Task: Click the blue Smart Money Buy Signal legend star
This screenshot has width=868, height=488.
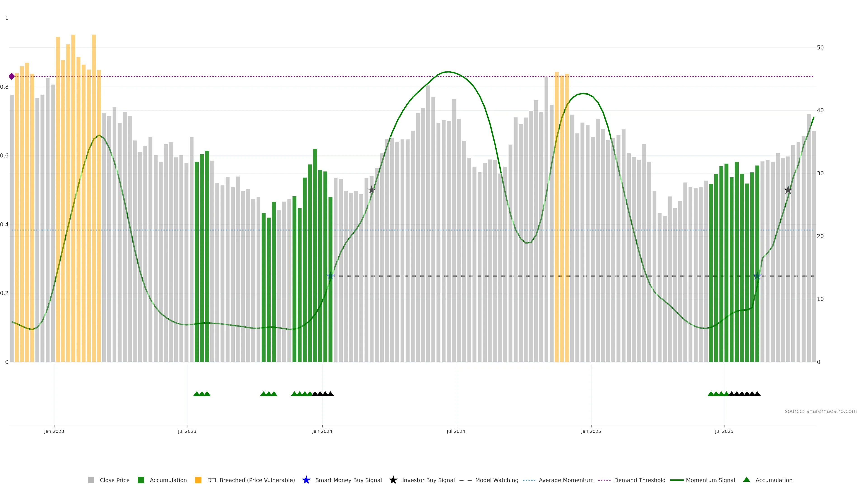Action: [306, 480]
